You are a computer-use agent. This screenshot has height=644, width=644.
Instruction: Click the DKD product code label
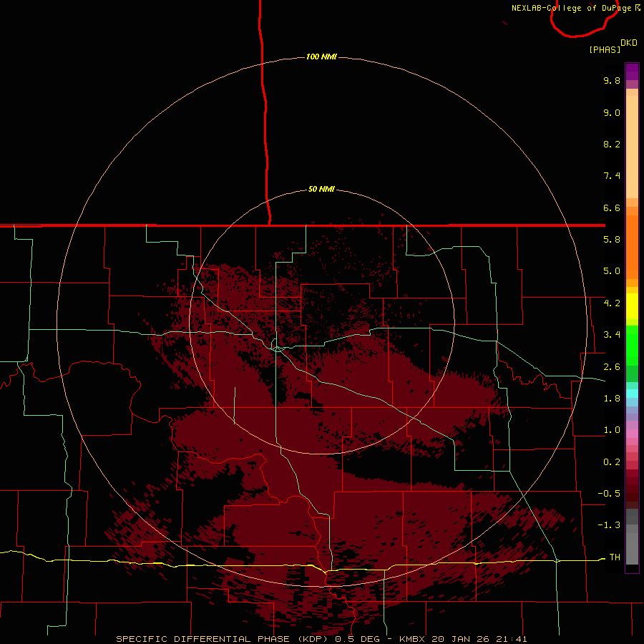click(629, 43)
